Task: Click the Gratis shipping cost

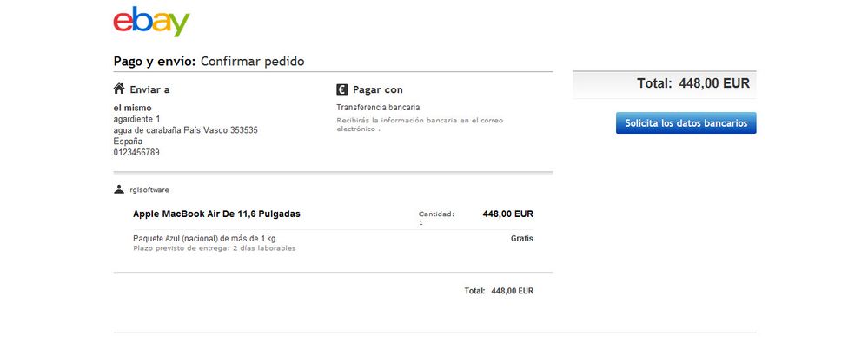Action: pos(522,239)
